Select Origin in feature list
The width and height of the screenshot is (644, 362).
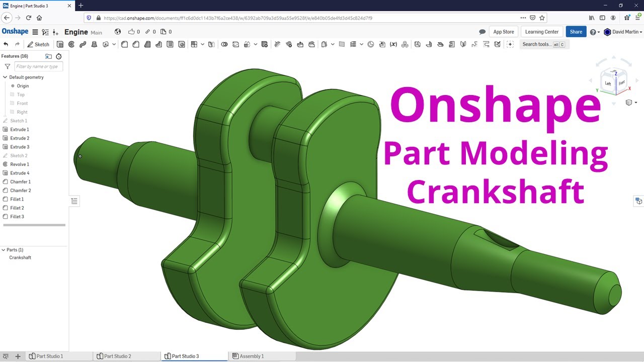click(23, 86)
